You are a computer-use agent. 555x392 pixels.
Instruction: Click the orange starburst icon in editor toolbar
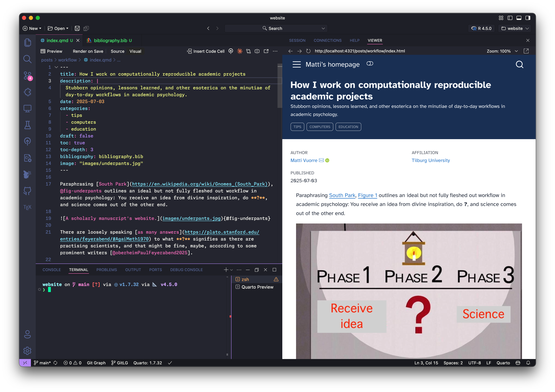coord(240,51)
